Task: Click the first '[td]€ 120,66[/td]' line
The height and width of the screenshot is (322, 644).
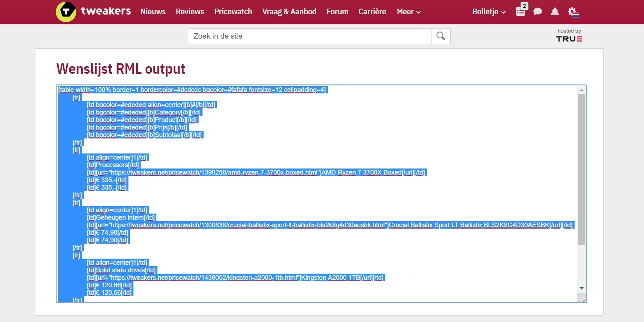Action: click(x=109, y=285)
